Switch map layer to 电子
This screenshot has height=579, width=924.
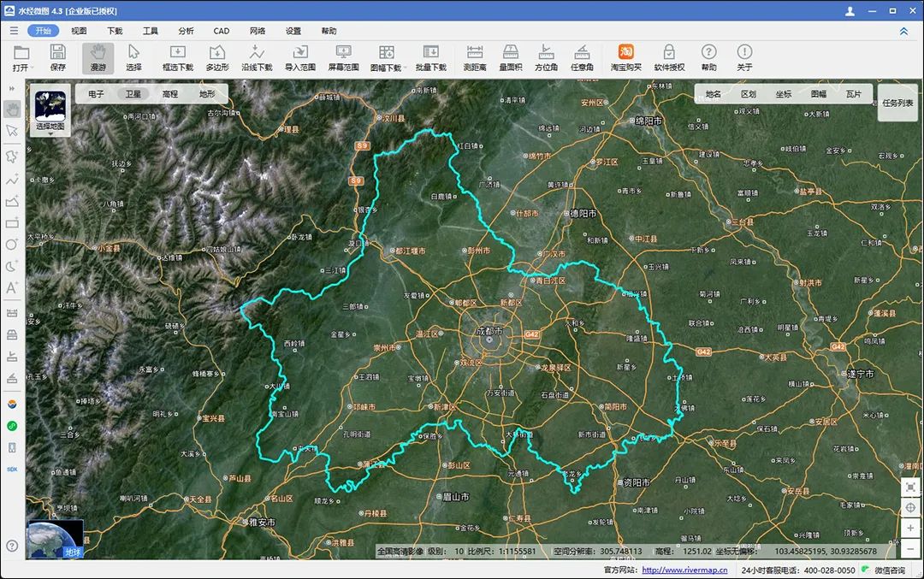96,94
